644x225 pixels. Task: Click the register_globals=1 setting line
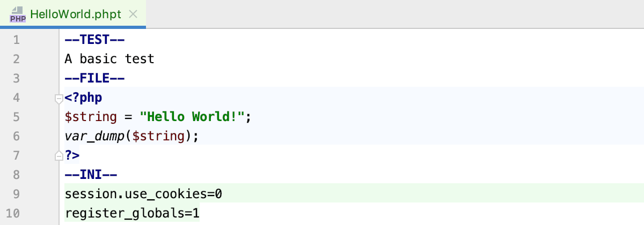(x=132, y=213)
